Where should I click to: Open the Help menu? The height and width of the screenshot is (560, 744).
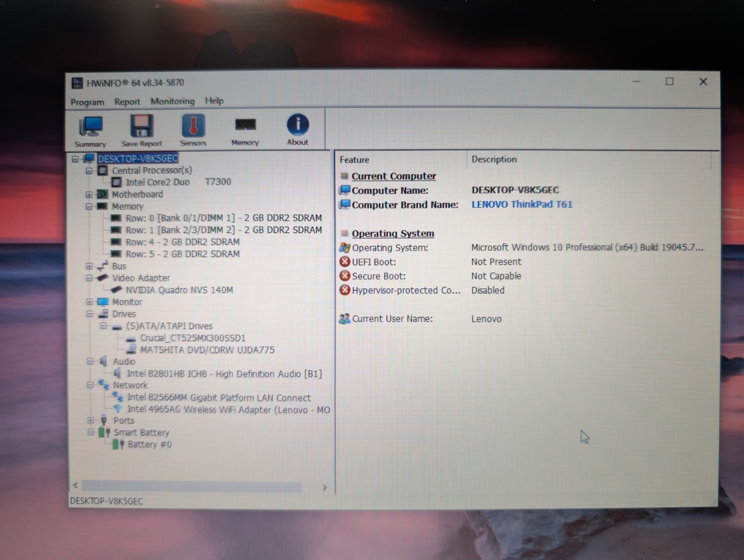click(x=214, y=100)
